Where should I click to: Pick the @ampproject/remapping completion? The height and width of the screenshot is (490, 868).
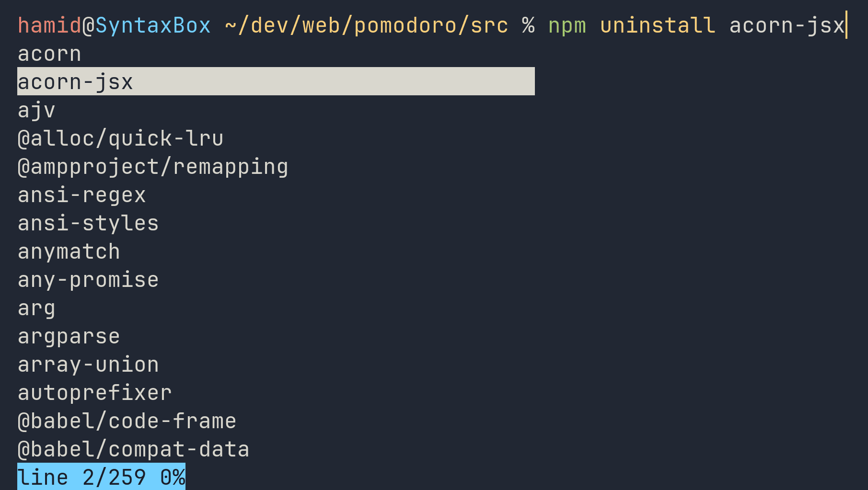pyautogui.click(x=153, y=167)
